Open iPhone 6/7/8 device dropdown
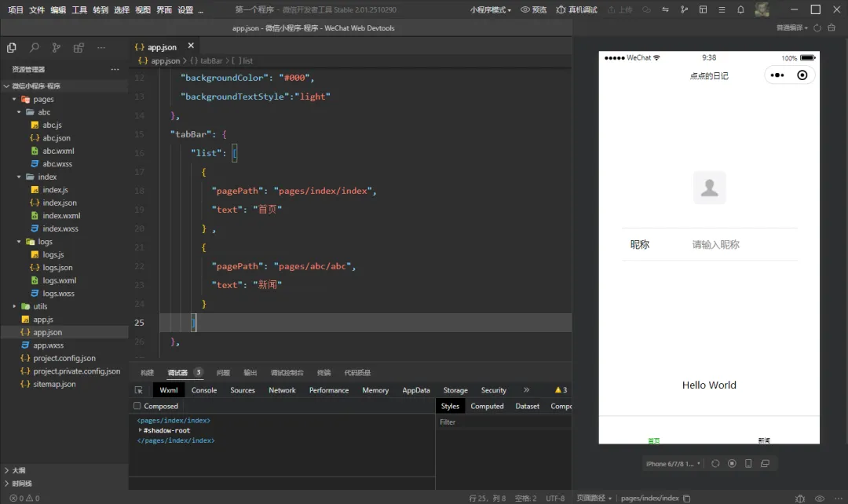Viewport: 848px width, 504px height. [x=673, y=464]
